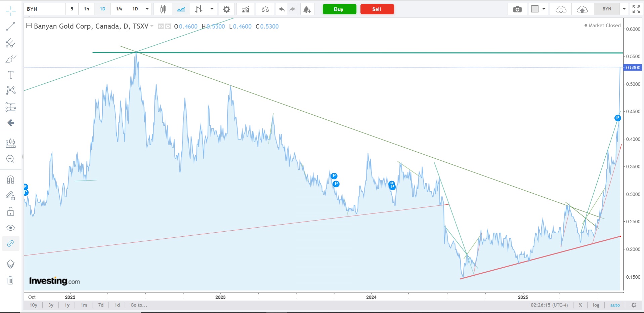
Task: Collapse the Banyan Gold Corp legend
Action: click(x=29, y=26)
